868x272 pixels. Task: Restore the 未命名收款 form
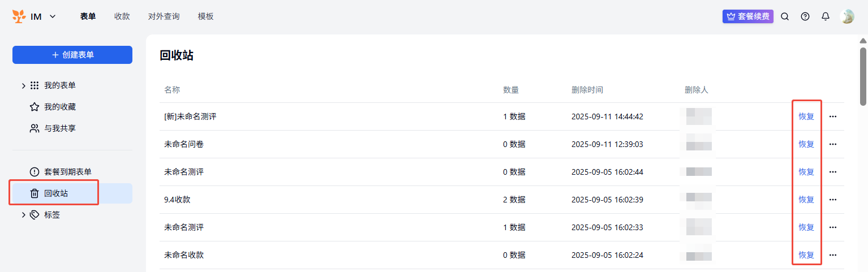pos(806,255)
